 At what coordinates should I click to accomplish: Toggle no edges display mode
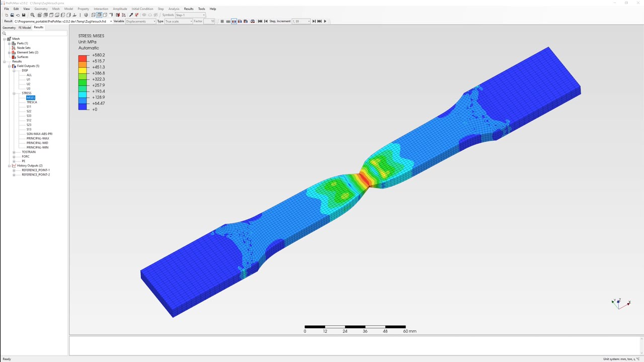(111, 15)
